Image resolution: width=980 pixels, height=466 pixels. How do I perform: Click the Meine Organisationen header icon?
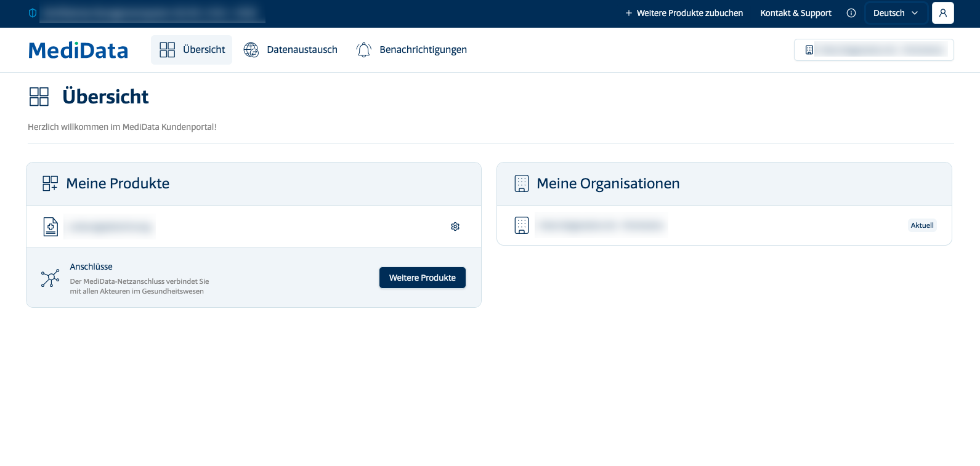522,183
